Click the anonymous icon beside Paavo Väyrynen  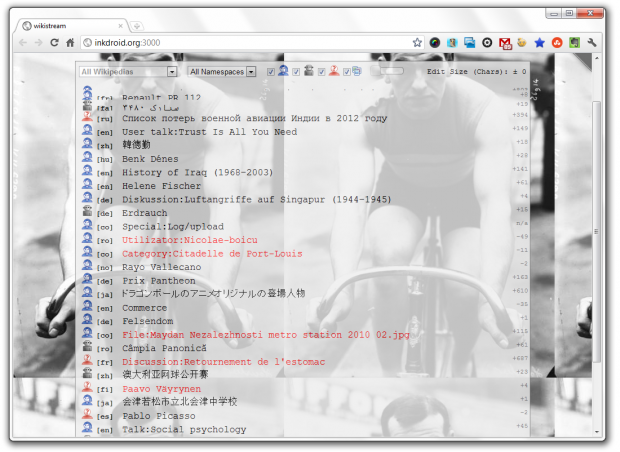coord(87,387)
